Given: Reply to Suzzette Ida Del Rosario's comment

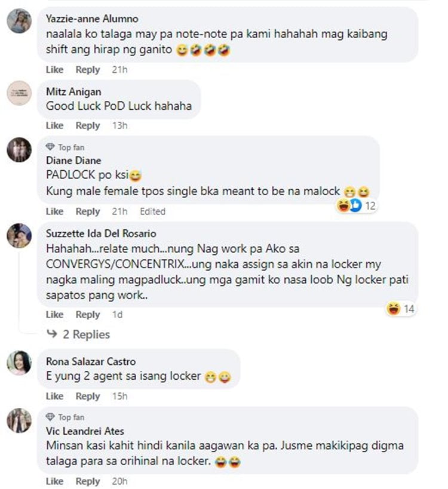Looking at the screenshot, I should point(88,314).
